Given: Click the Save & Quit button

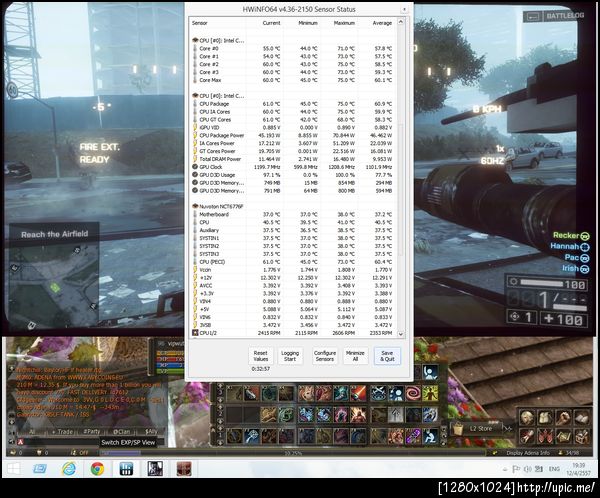Looking at the screenshot, I should (x=387, y=356).
